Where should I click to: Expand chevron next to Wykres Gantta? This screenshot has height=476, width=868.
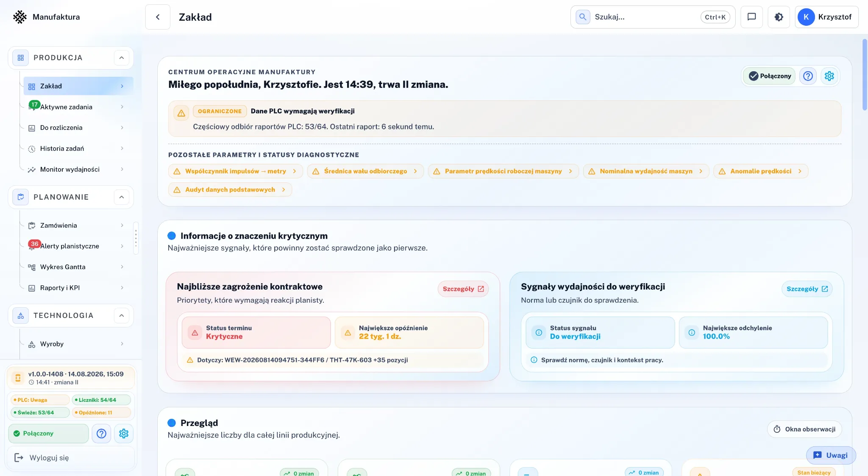pos(122,267)
